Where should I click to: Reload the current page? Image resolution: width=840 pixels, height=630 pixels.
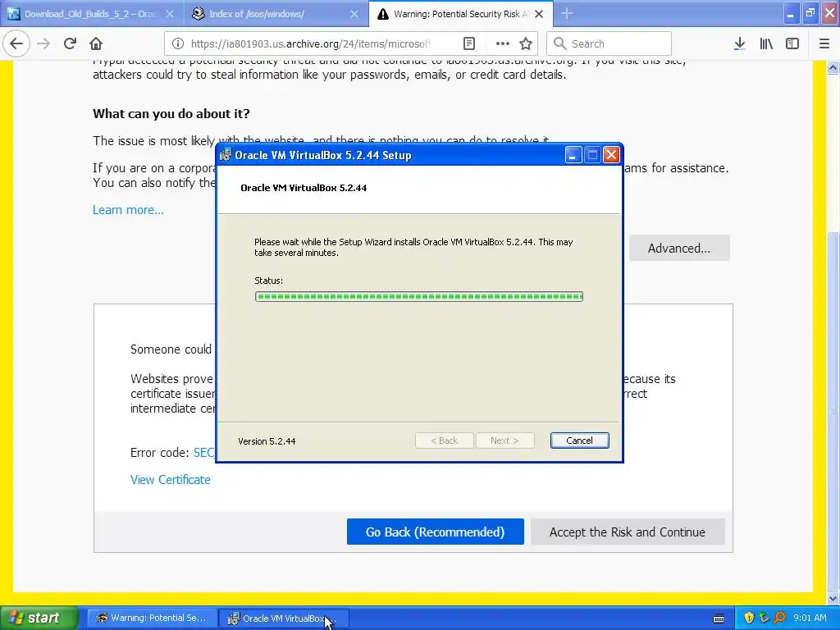click(70, 43)
